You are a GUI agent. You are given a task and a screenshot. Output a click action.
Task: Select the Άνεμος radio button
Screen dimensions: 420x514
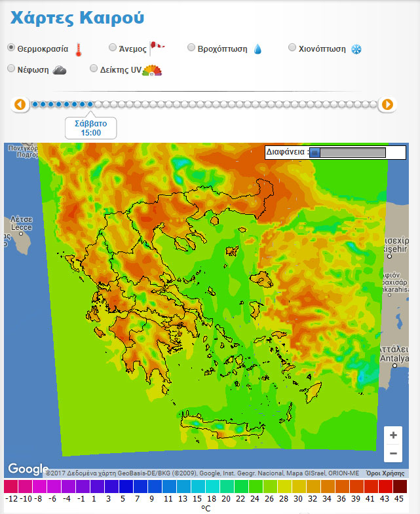[x=113, y=48]
